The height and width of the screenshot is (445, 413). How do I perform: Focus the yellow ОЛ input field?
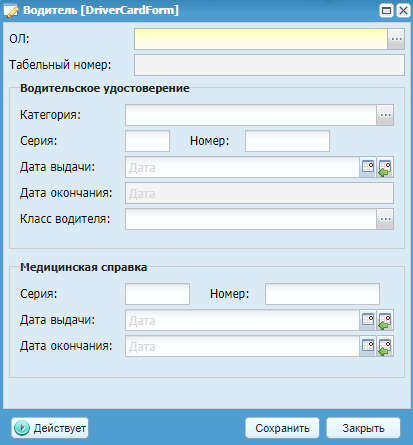(x=261, y=39)
